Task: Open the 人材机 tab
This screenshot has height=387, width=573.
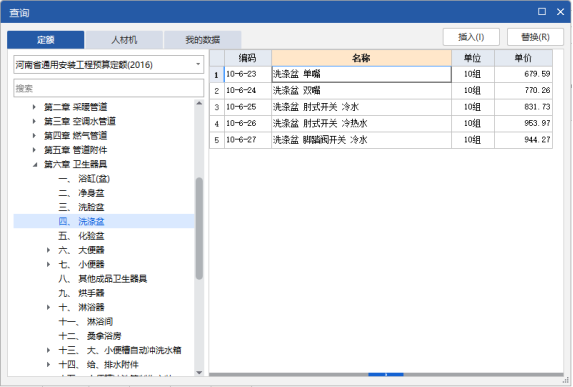Action: point(124,39)
